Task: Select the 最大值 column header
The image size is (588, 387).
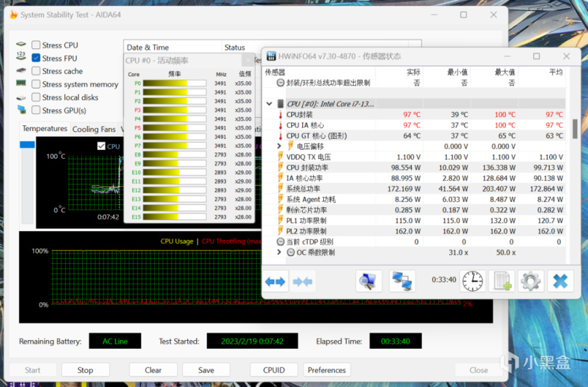Action: pos(505,72)
